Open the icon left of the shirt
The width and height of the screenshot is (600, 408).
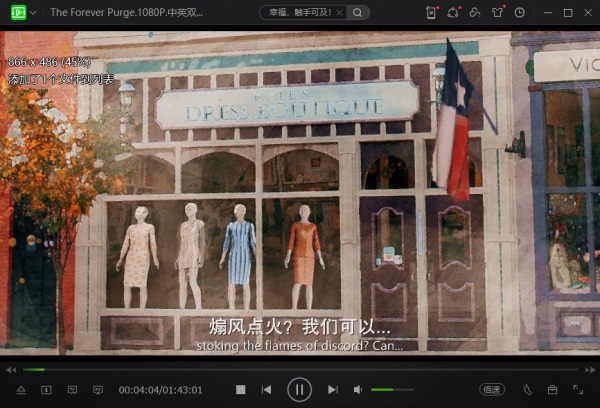(475, 13)
